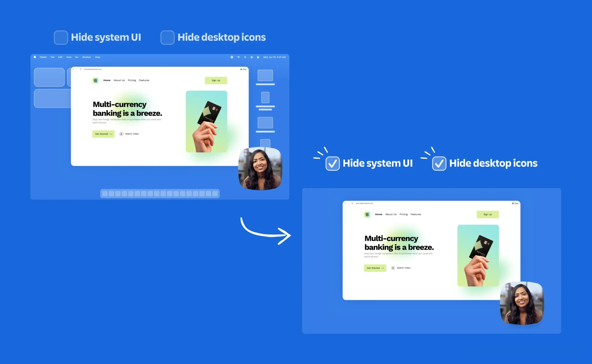This screenshot has height=364, width=592.
Task: Open the Window menu
Action: tap(86, 57)
